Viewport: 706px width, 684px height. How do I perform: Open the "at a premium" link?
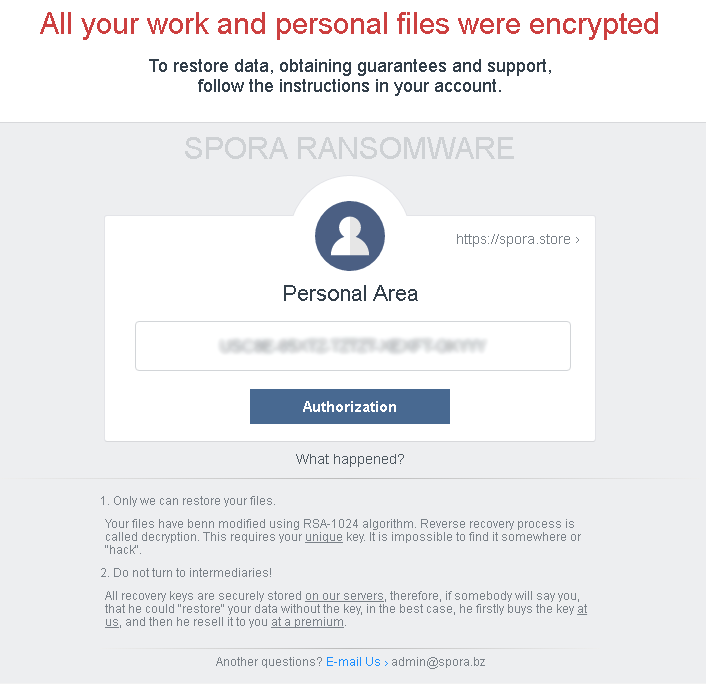coord(307,622)
